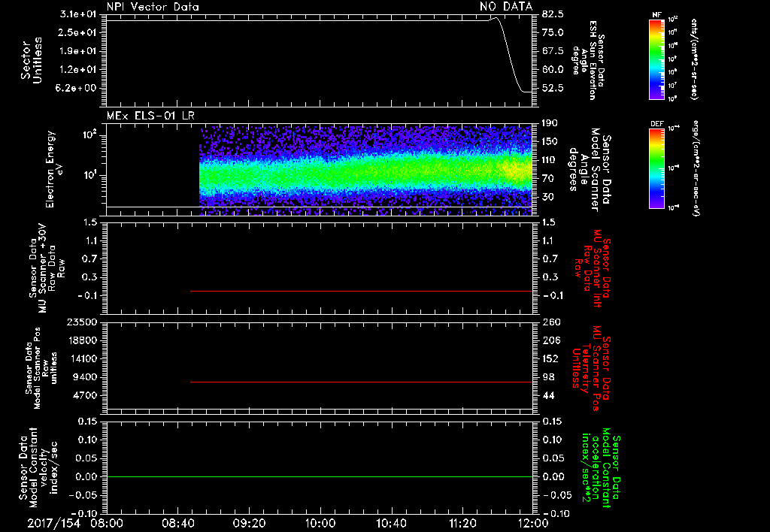770x532 pixels.
Task: Click the '152' telemetry tick value
Action: pos(550,358)
